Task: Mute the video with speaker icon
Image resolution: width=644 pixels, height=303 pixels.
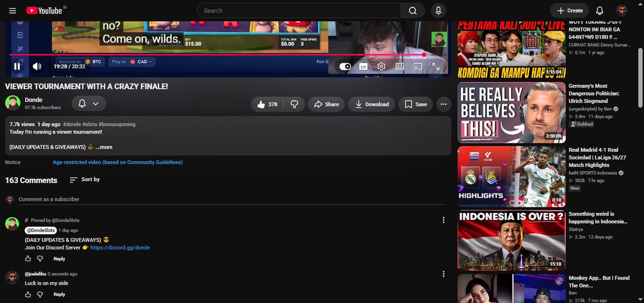Action: tap(37, 66)
